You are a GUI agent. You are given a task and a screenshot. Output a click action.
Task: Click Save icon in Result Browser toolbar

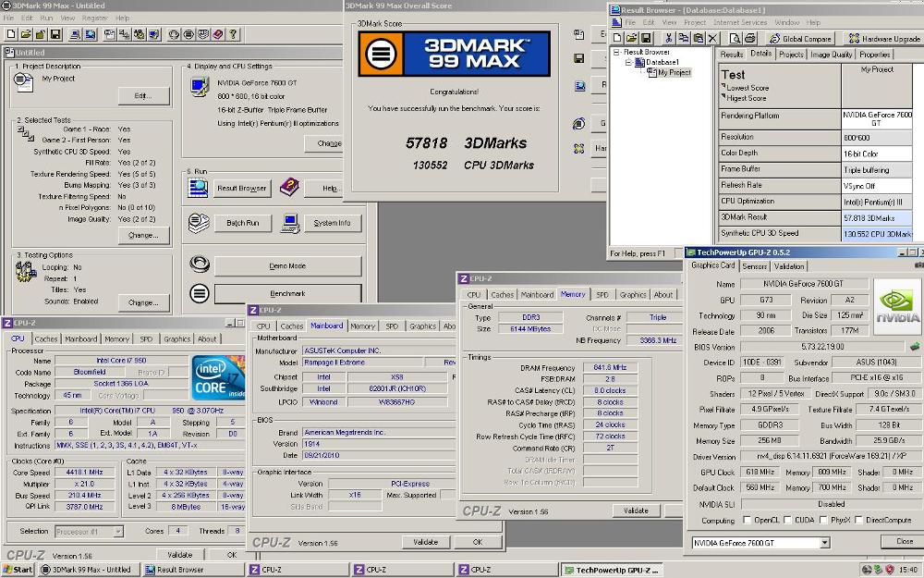646,38
